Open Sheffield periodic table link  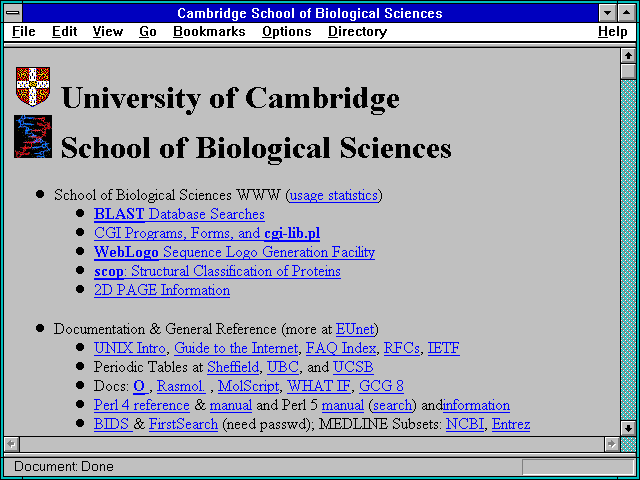pos(233,367)
